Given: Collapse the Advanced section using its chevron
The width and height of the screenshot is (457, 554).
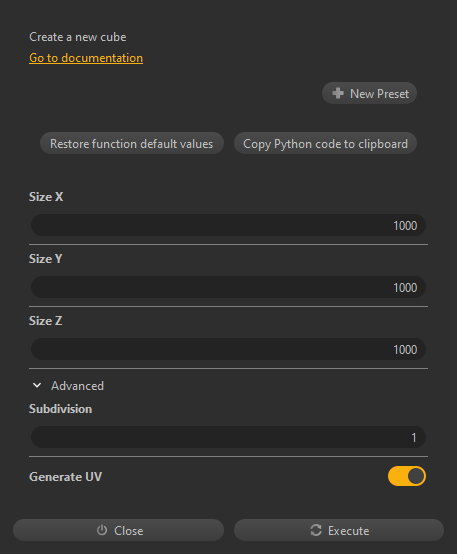Looking at the screenshot, I should [37, 385].
